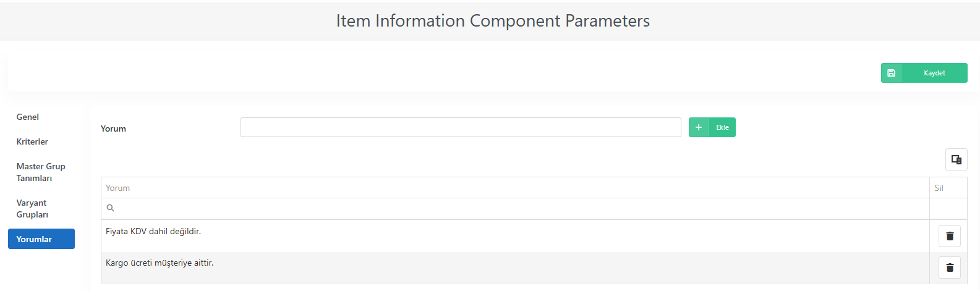Select the row "Kargo ücreti müşteriye aittir."
The height and width of the screenshot is (291, 980).
(515, 268)
